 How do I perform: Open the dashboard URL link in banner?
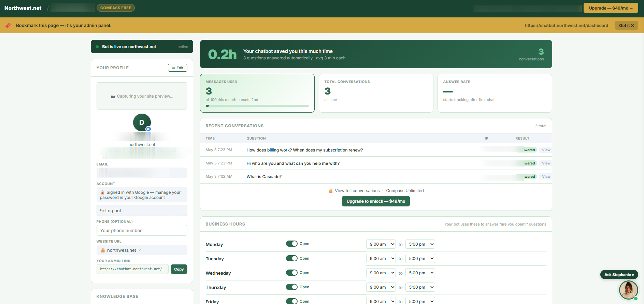pos(566,25)
